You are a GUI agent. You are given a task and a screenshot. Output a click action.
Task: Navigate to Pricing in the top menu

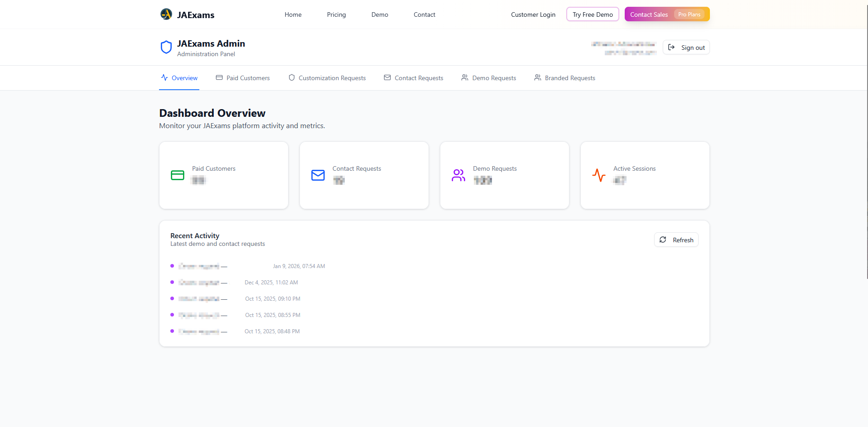pyautogui.click(x=336, y=14)
